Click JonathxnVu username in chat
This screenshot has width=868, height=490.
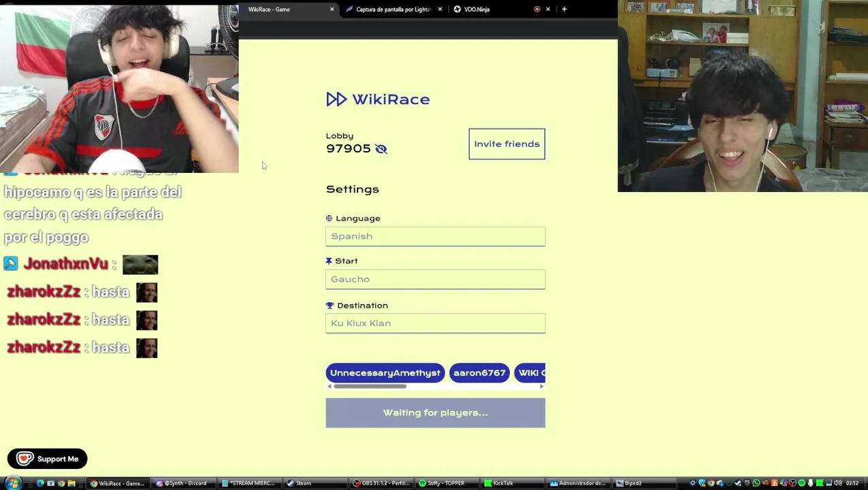click(x=65, y=264)
